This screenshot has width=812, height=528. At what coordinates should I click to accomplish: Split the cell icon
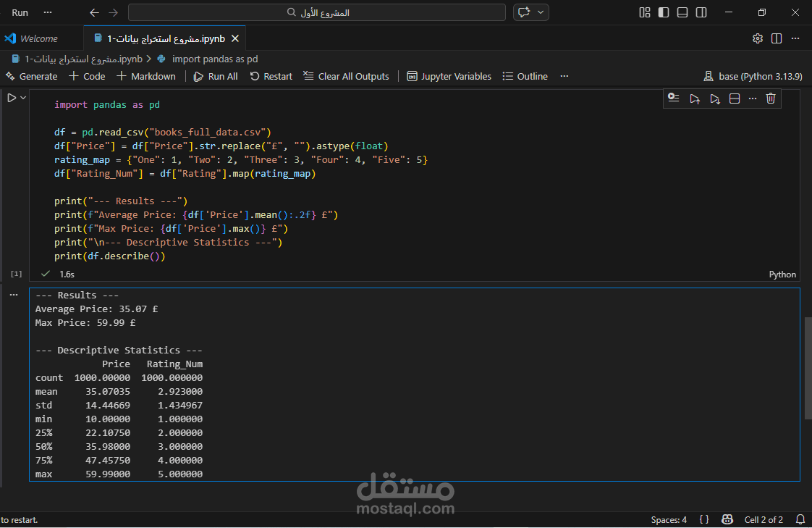735,99
